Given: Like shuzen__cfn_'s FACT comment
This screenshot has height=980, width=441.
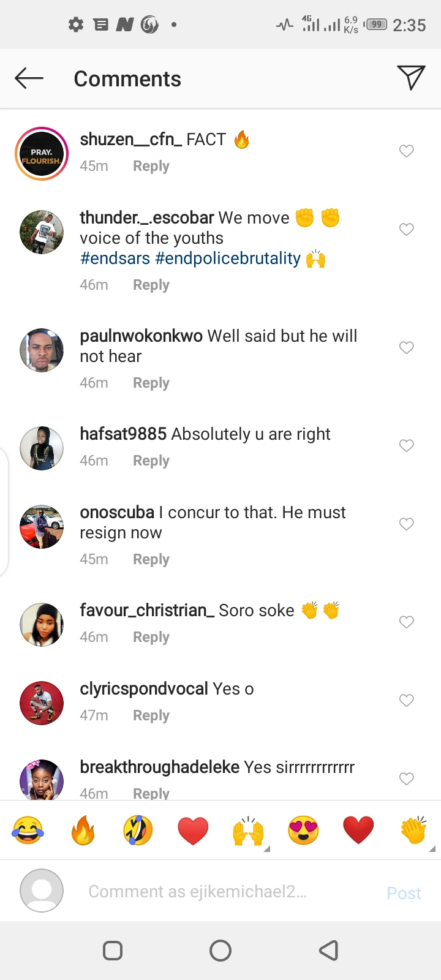Looking at the screenshot, I should pyautogui.click(x=407, y=151).
